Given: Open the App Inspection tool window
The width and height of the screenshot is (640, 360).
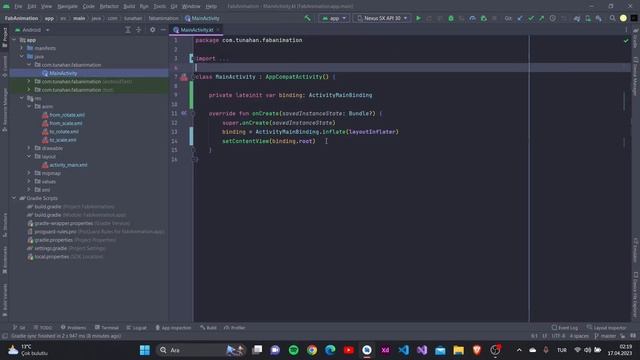Looking at the screenshot, I should tap(173, 328).
